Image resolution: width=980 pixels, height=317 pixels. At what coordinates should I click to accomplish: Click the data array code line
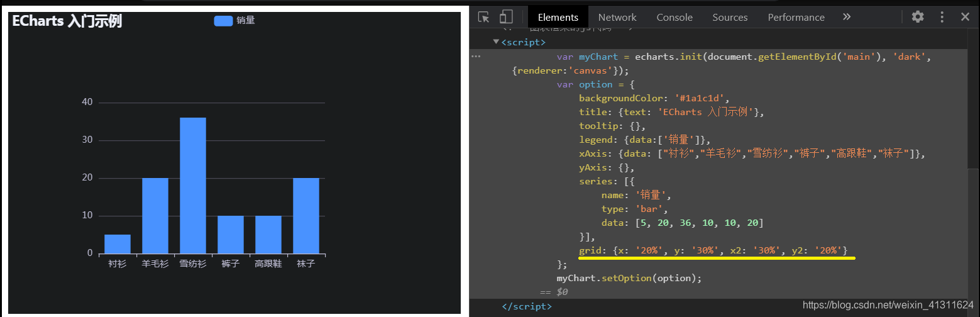pyautogui.click(x=682, y=223)
